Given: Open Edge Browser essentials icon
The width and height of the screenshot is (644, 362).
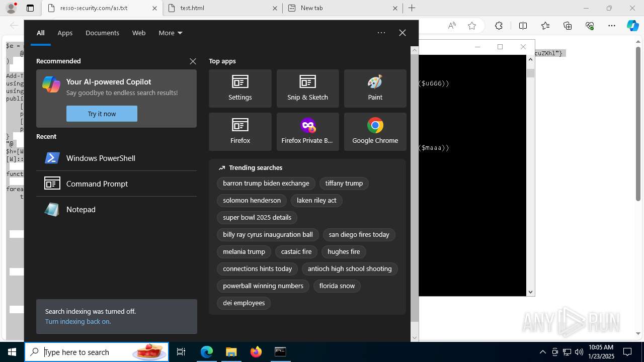Looking at the screenshot, I should click(590, 26).
